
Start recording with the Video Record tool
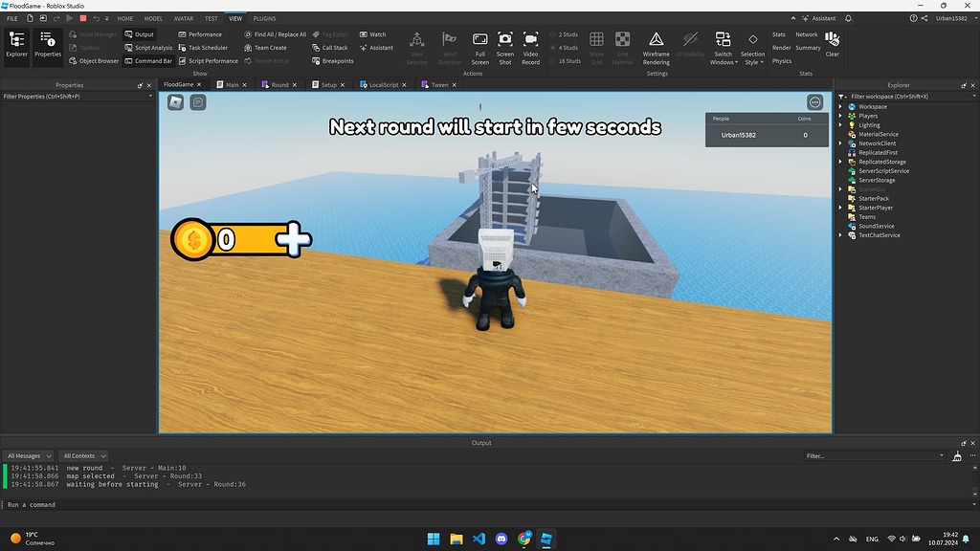pos(531,46)
